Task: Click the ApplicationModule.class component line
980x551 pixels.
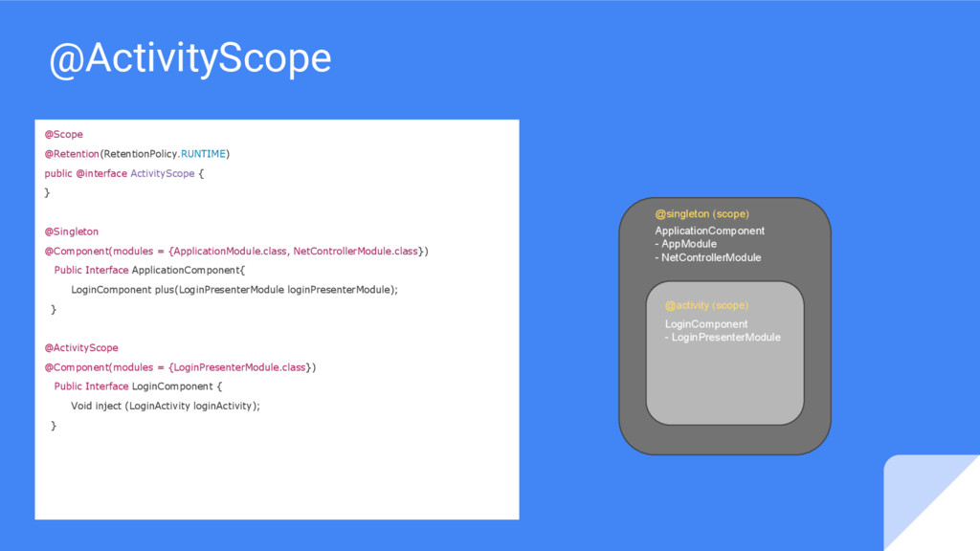Action: click(236, 252)
